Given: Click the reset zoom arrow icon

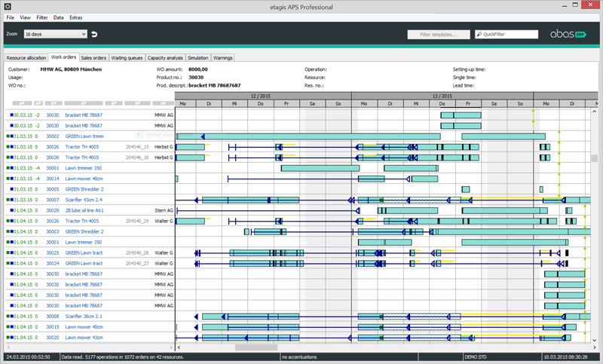Looking at the screenshot, I should 94,34.
